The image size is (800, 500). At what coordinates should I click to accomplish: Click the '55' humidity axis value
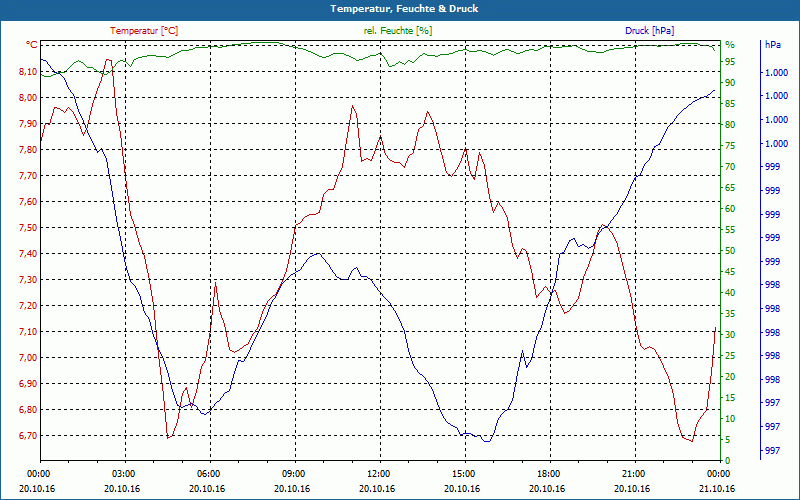pos(730,230)
